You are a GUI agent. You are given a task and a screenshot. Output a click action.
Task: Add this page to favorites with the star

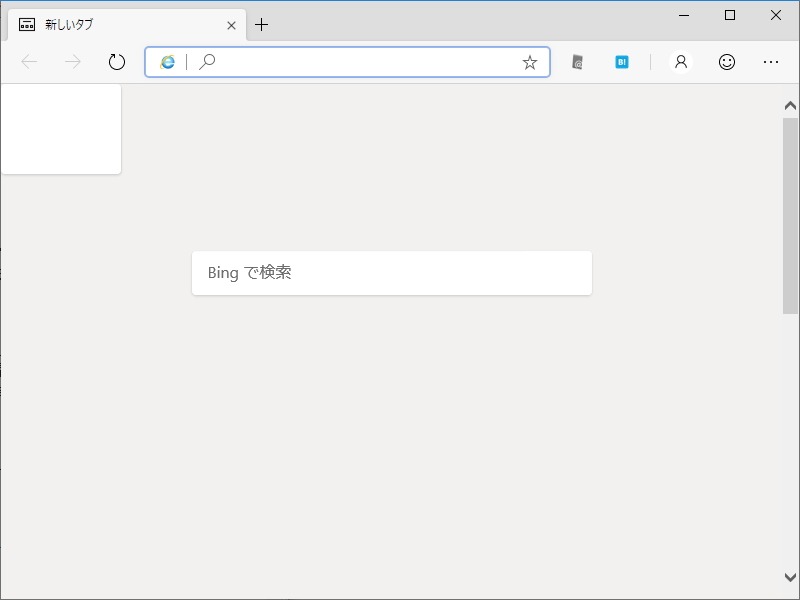point(529,62)
